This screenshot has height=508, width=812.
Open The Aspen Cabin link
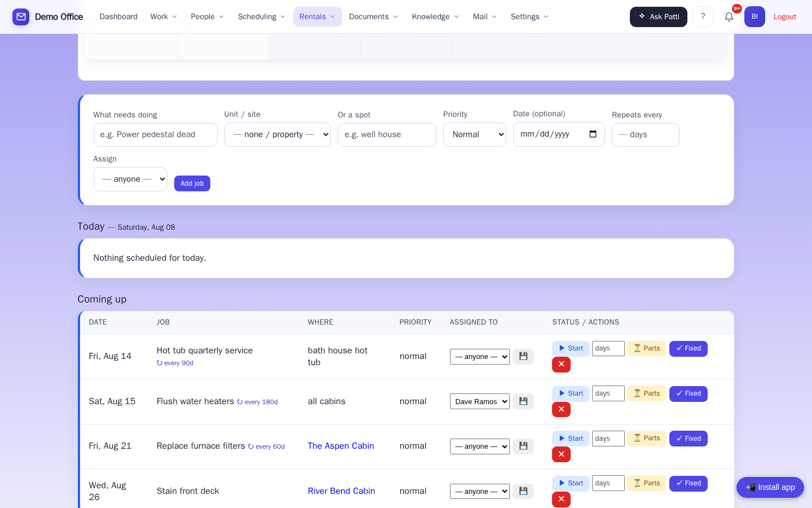click(341, 446)
